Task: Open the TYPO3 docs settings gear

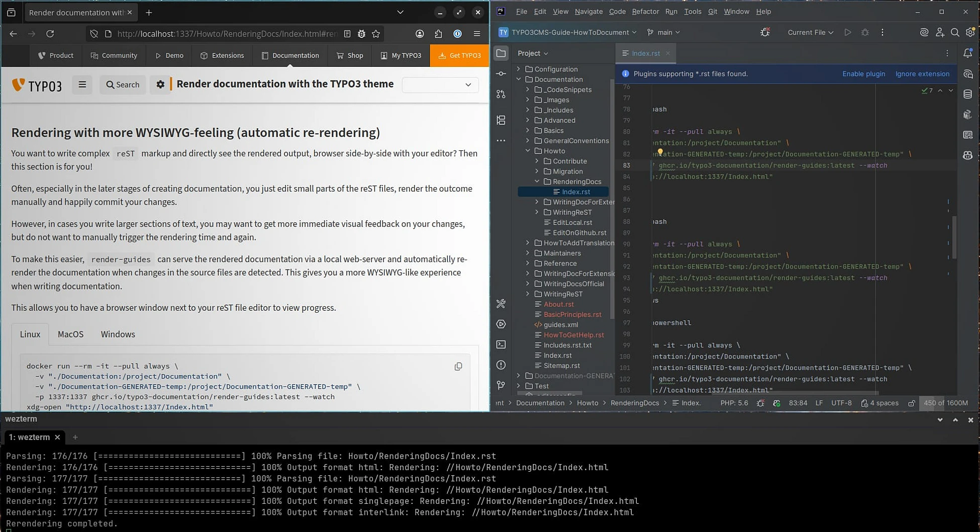Action: tap(160, 84)
